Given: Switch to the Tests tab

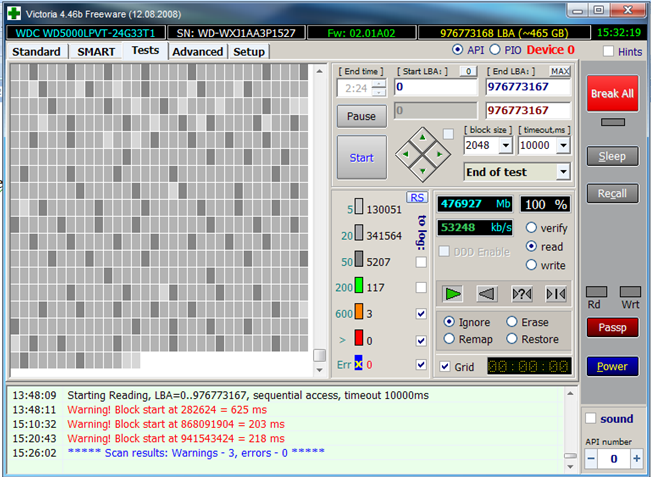Looking at the screenshot, I should coord(145,50).
